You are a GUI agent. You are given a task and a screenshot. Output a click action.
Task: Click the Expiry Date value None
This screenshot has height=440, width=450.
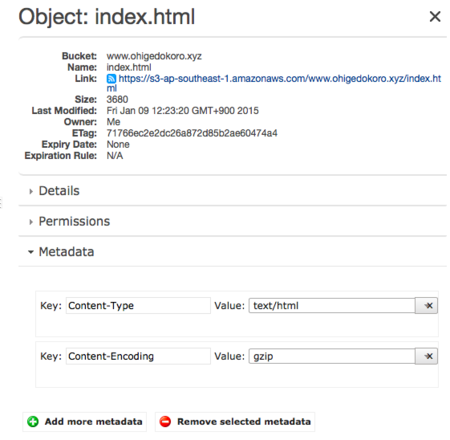(x=118, y=144)
